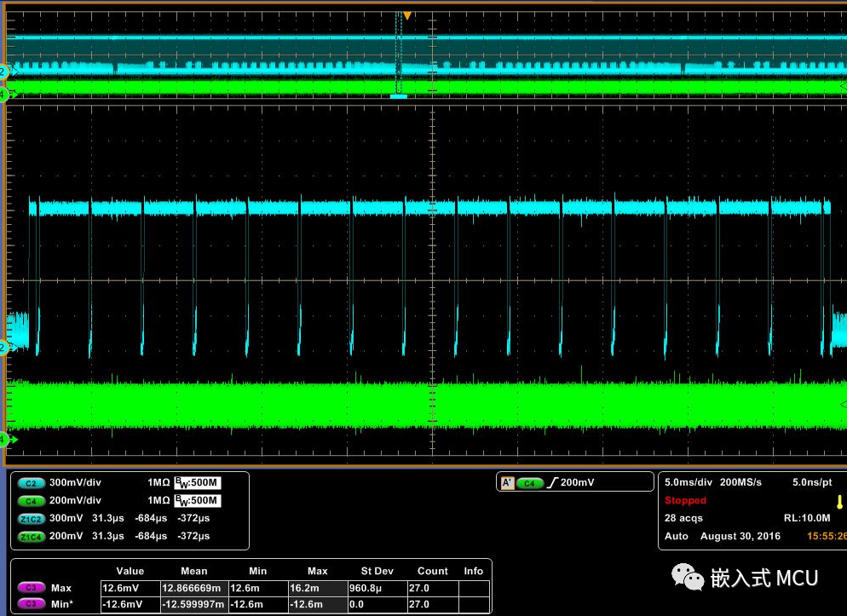Click the C4 channel badge

pos(30,500)
